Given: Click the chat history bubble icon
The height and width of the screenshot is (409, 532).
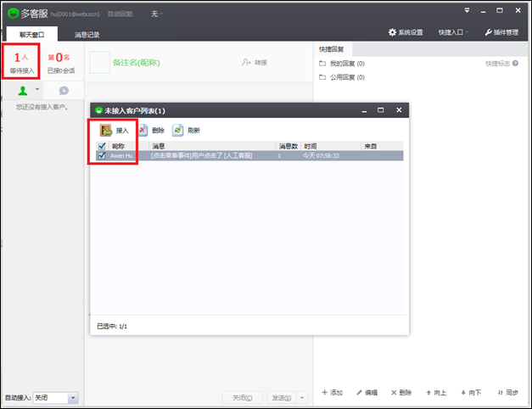Looking at the screenshot, I should pos(64,91).
